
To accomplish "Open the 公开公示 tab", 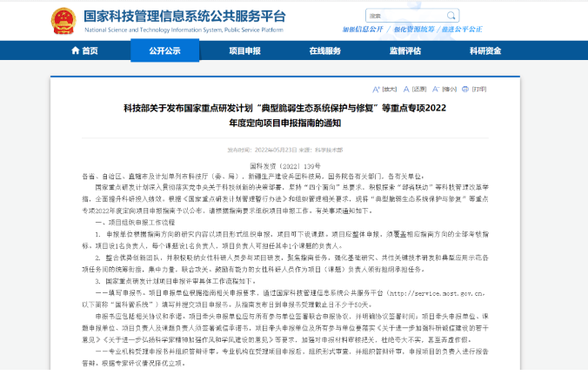I will coord(164,50).
